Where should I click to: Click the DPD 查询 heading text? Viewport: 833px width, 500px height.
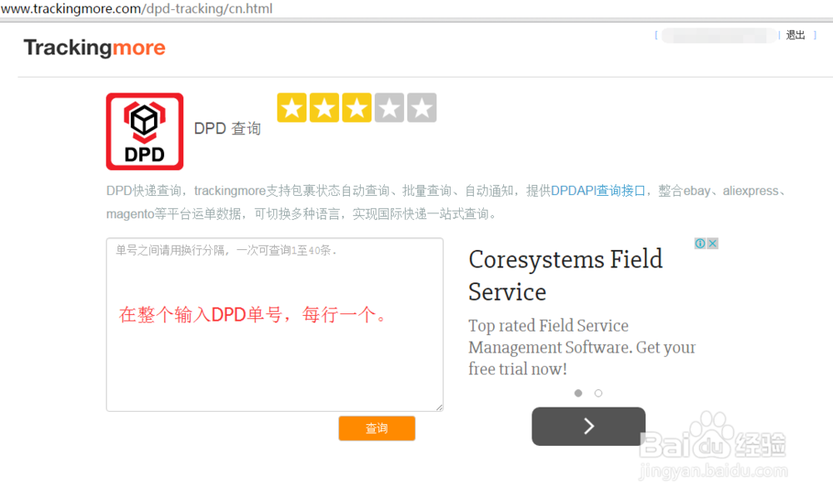click(227, 128)
